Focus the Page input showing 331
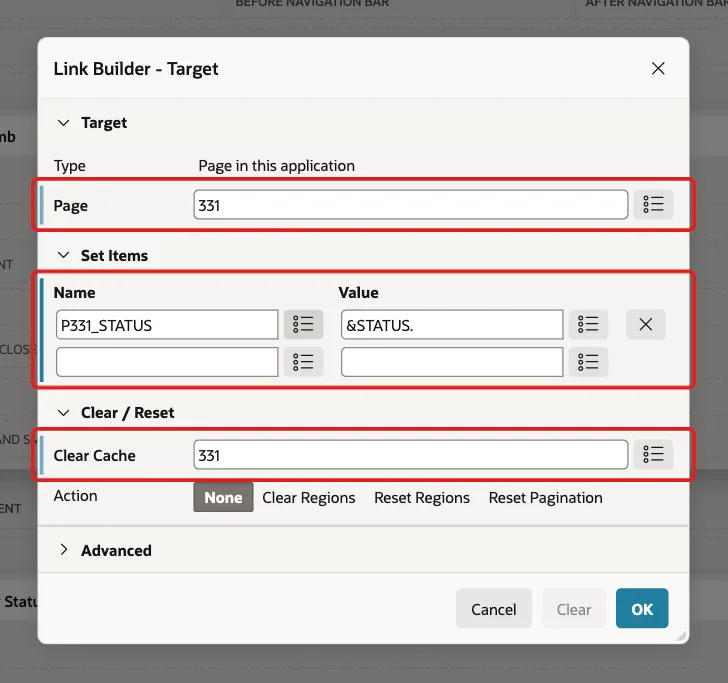This screenshot has height=683, width=728. point(411,204)
